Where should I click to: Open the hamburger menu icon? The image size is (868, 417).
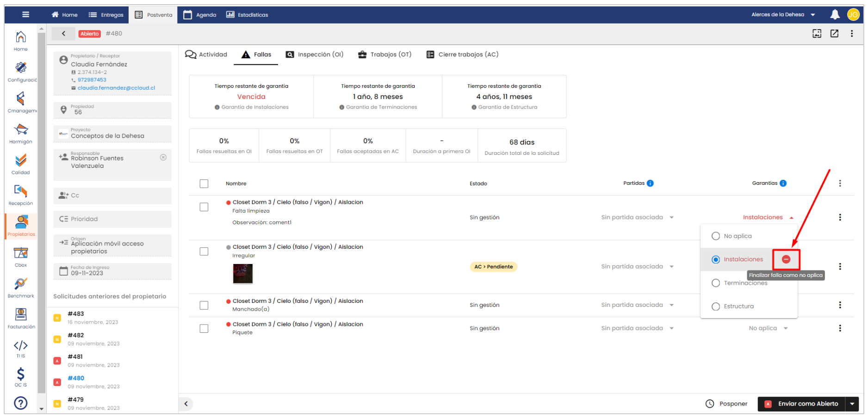click(25, 14)
